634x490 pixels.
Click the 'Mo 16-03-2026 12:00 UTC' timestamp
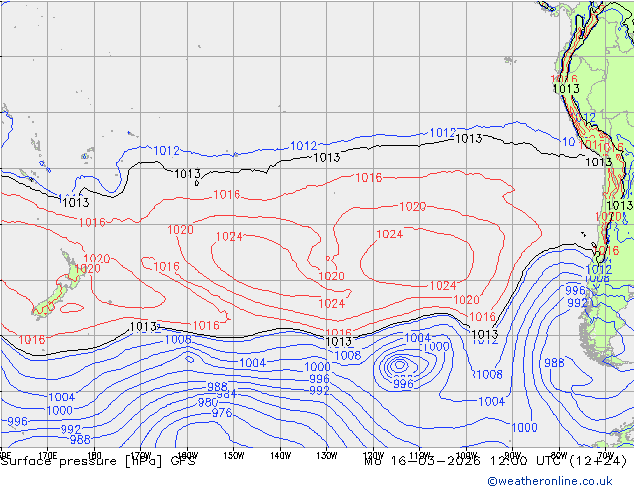tap(465, 461)
